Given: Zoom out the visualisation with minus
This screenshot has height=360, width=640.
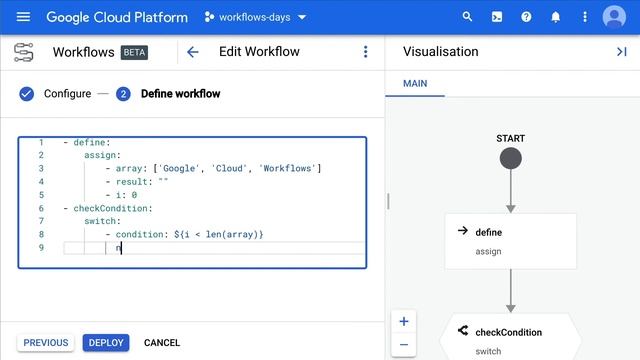Looking at the screenshot, I should (x=404, y=345).
